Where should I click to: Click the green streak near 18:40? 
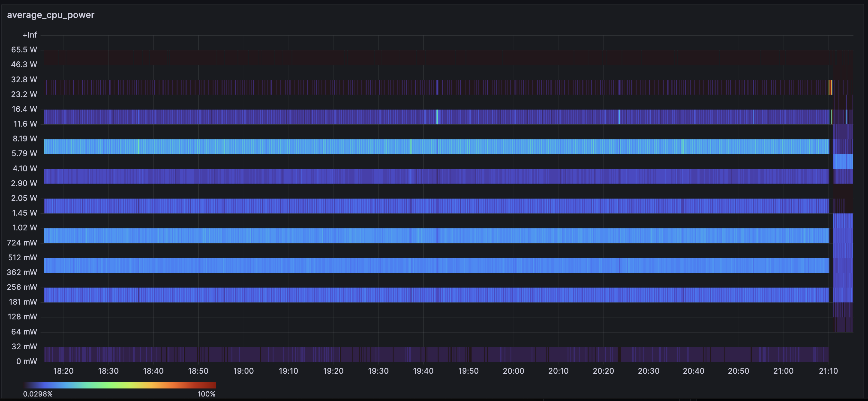pyautogui.click(x=138, y=147)
